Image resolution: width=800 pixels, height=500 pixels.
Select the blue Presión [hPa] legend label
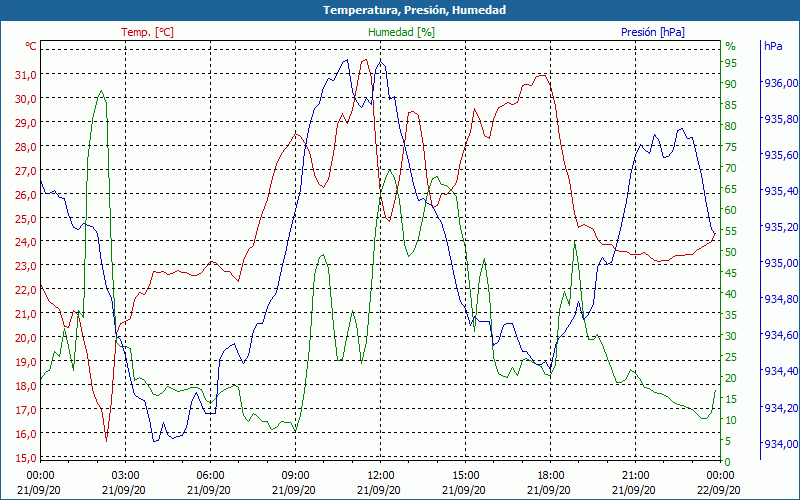(x=653, y=32)
